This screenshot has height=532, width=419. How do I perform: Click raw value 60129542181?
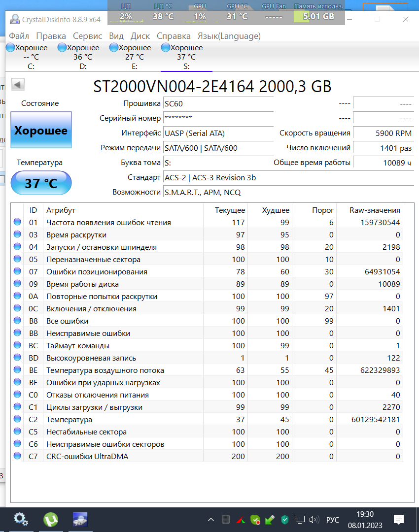pyautogui.click(x=376, y=419)
